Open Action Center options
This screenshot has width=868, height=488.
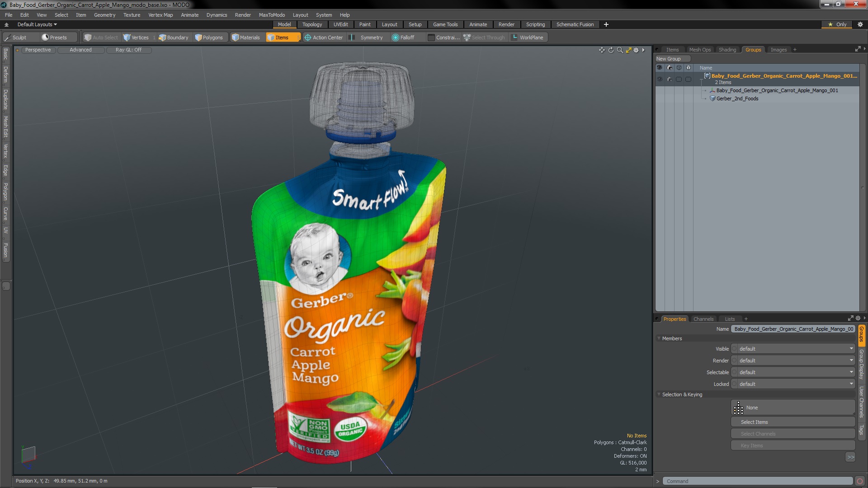324,38
